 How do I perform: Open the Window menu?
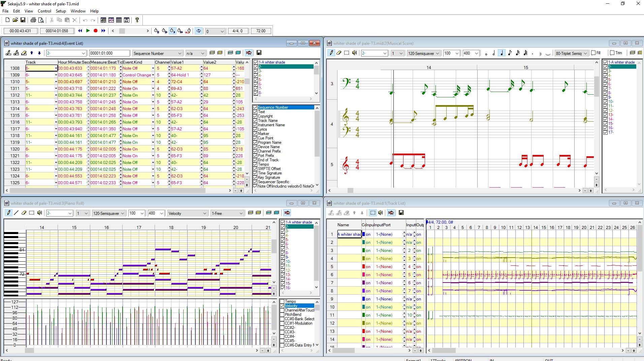pos(78,11)
